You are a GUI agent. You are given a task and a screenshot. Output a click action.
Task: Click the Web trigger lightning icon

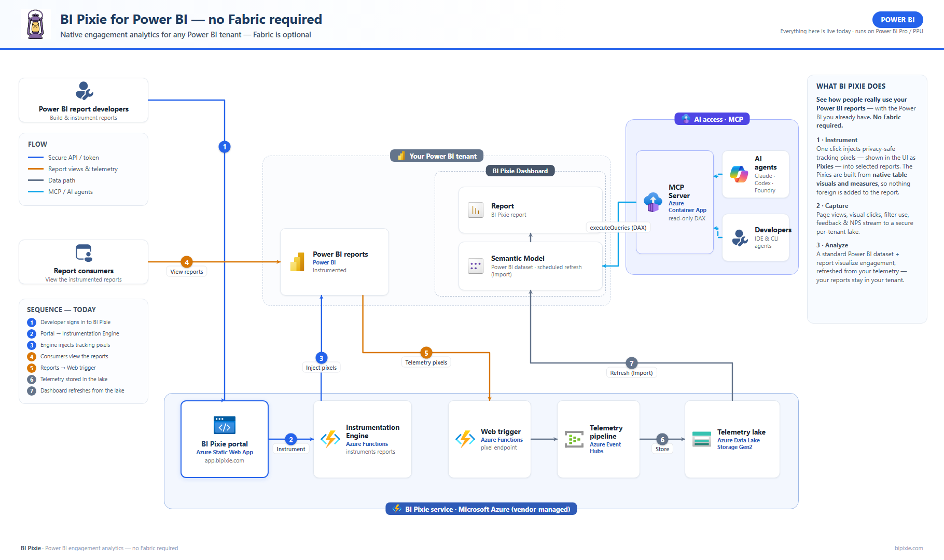click(465, 439)
